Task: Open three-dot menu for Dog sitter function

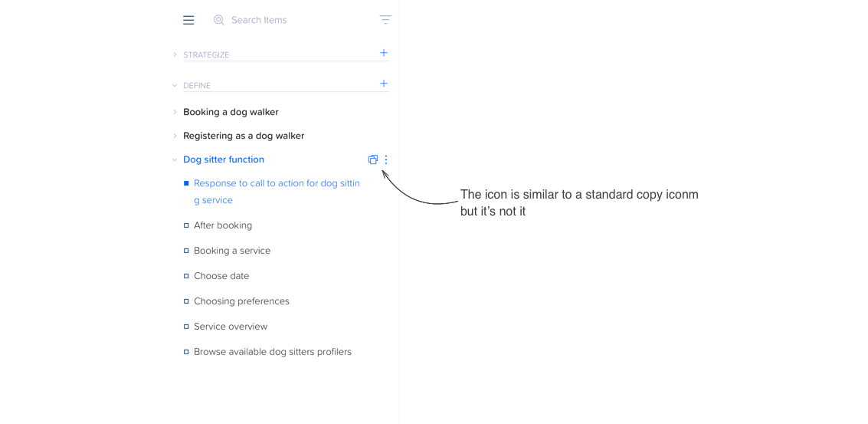Action: [386, 159]
